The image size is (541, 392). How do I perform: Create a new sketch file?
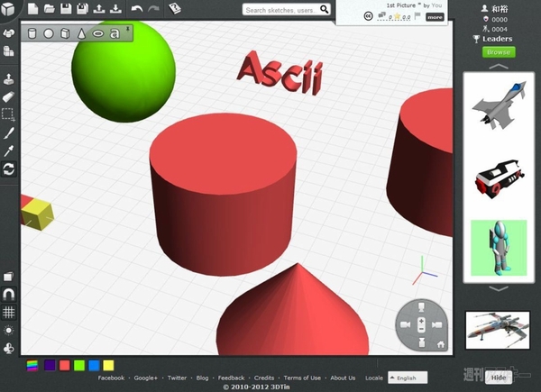[32, 9]
